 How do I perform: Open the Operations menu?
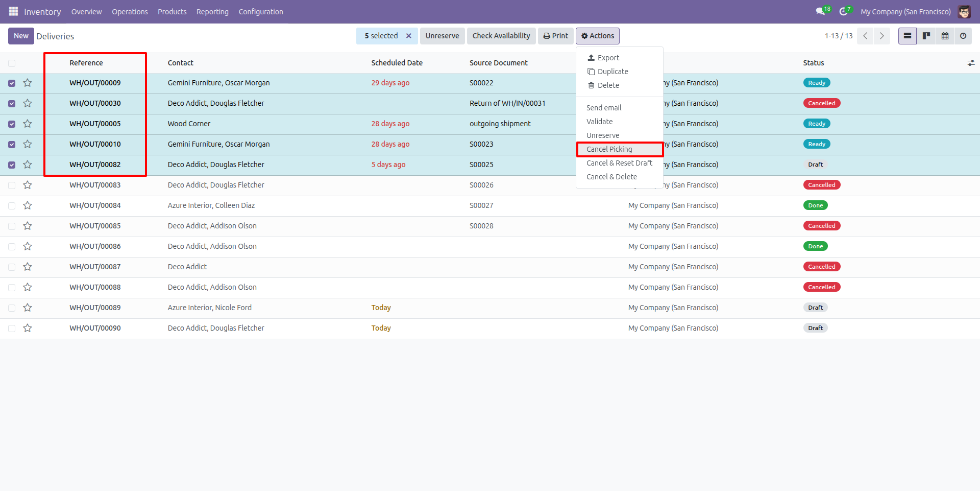(x=130, y=11)
